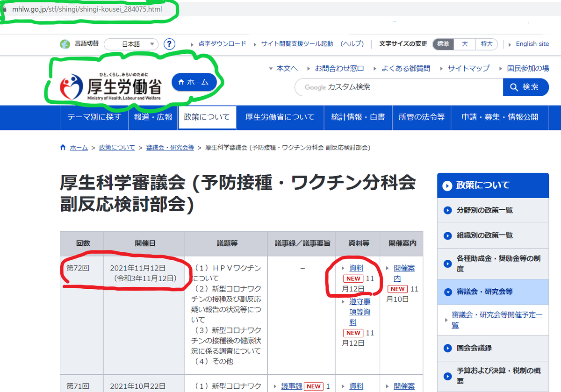
Task: Select 特大 font size
Action: (487, 44)
